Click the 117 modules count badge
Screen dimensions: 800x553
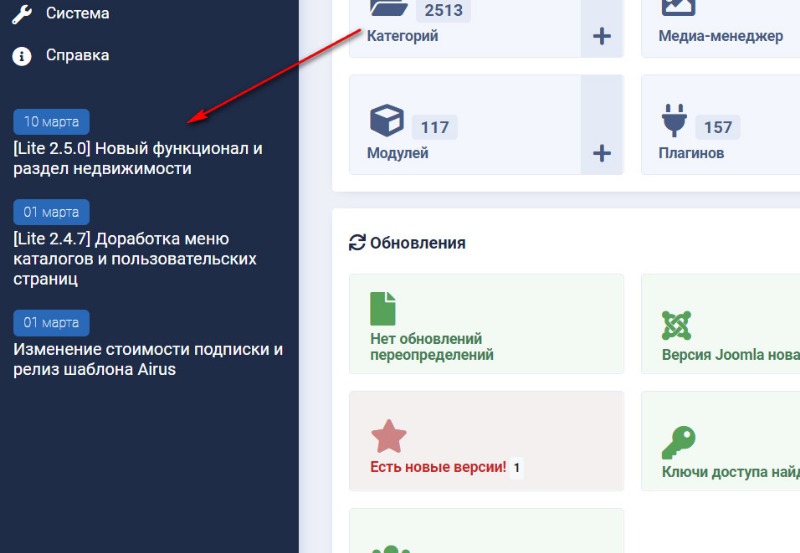point(435,127)
